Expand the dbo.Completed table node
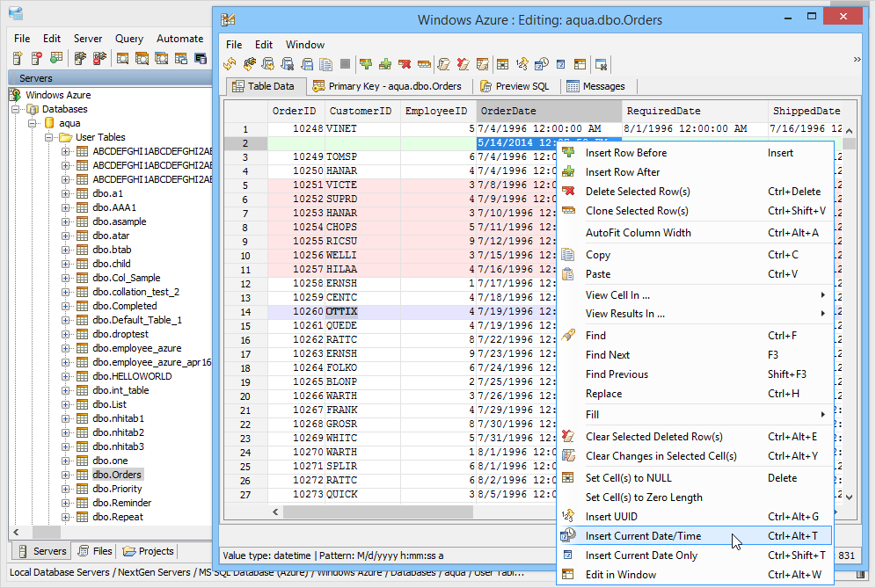Screen dimensions: 876x588 tap(66, 306)
